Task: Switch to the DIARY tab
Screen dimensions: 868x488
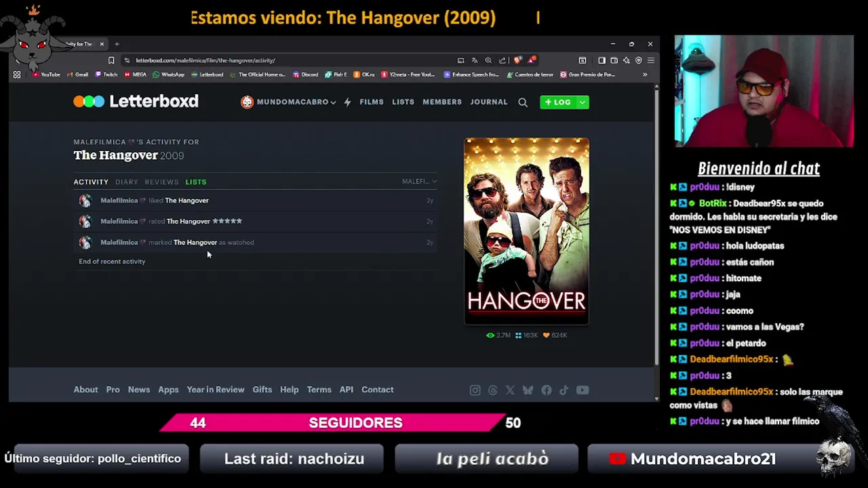Action: coord(127,182)
